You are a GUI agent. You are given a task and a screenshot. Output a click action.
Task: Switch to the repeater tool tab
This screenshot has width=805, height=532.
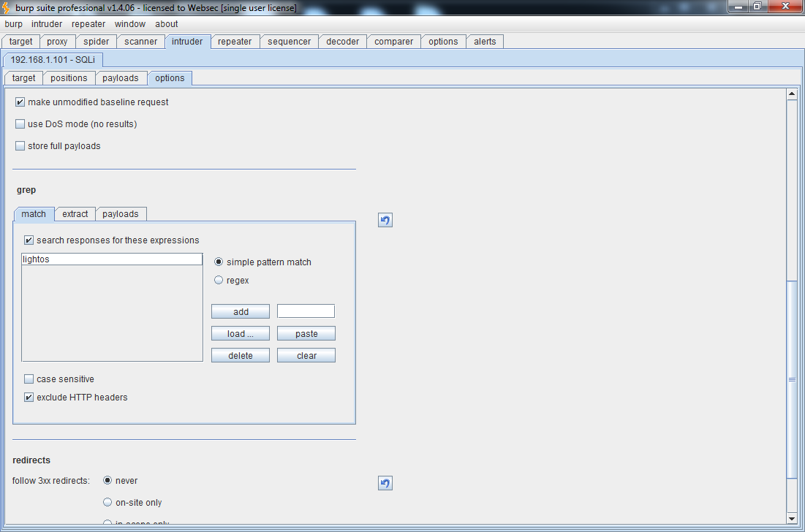235,42
